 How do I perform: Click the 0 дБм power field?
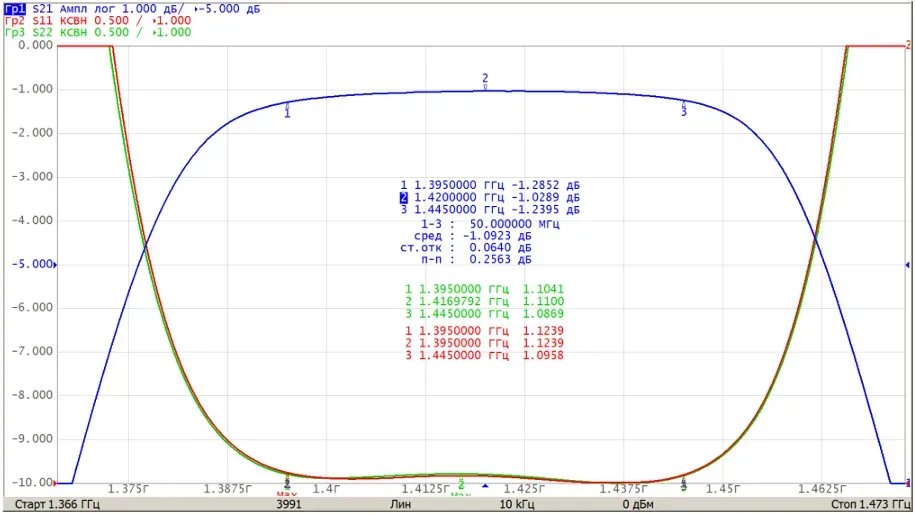(x=638, y=504)
